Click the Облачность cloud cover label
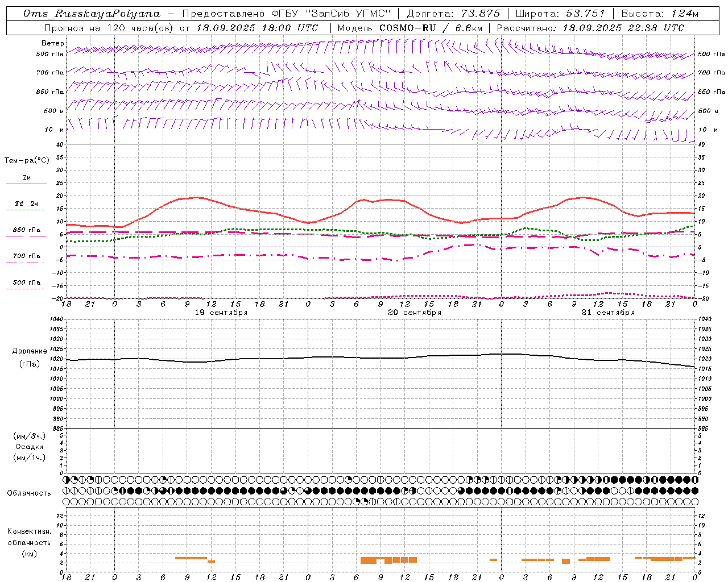The image size is (728, 582). [29, 493]
